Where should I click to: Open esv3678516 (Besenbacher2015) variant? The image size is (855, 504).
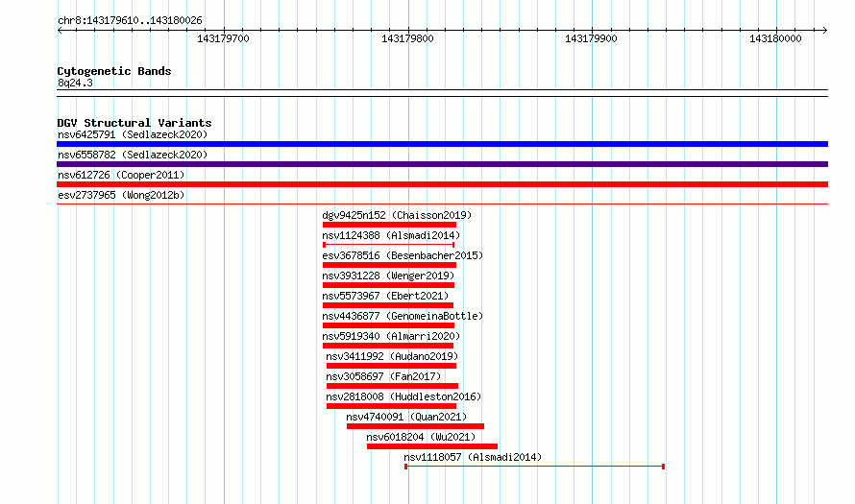pos(403,255)
